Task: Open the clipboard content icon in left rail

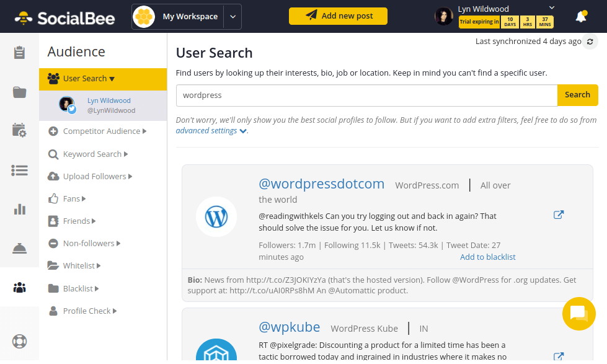Action: pyautogui.click(x=19, y=53)
